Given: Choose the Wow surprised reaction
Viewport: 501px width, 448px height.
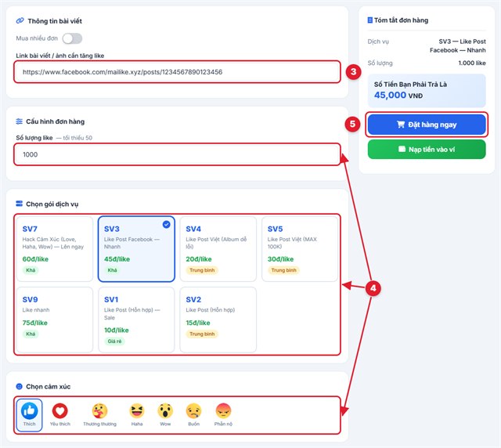Looking at the screenshot, I should (165, 415).
